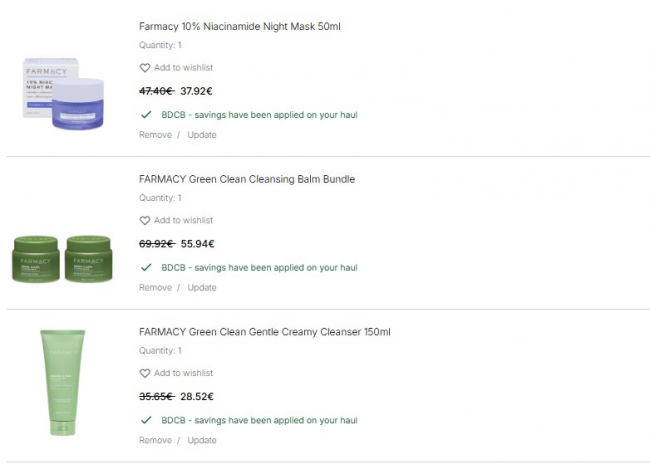This screenshot has width=650, height=469.
Task: Click BDCB savings checkmark for Creamy Cleanser
Action: (x=146, y=421)
